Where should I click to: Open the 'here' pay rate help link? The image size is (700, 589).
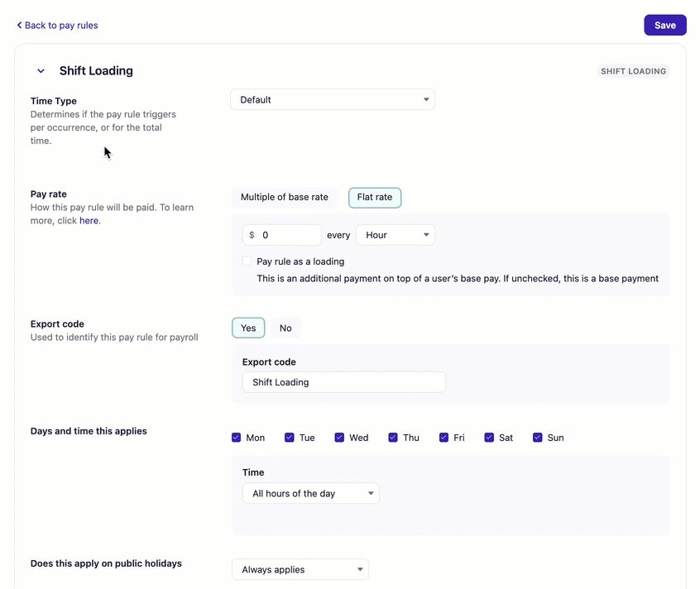coord(89,220)
